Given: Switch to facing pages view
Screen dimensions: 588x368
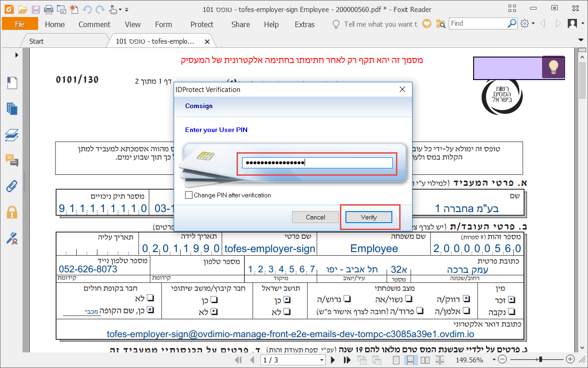Looking at the screenshot, I should click(x=425, y=360).
